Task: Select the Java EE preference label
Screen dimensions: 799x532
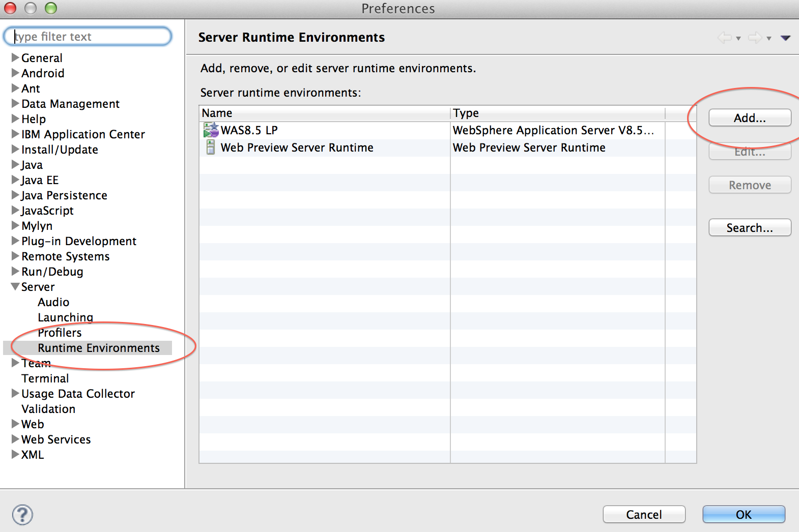Action: tap(40, 180)
